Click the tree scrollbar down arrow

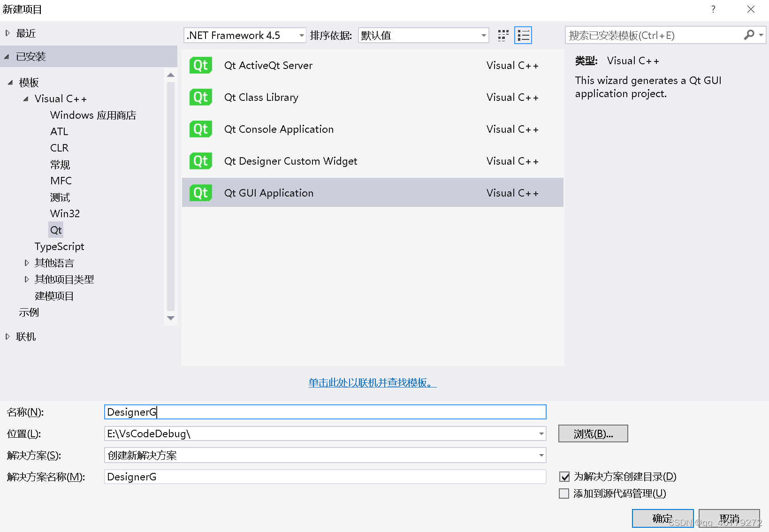(171, 318)
